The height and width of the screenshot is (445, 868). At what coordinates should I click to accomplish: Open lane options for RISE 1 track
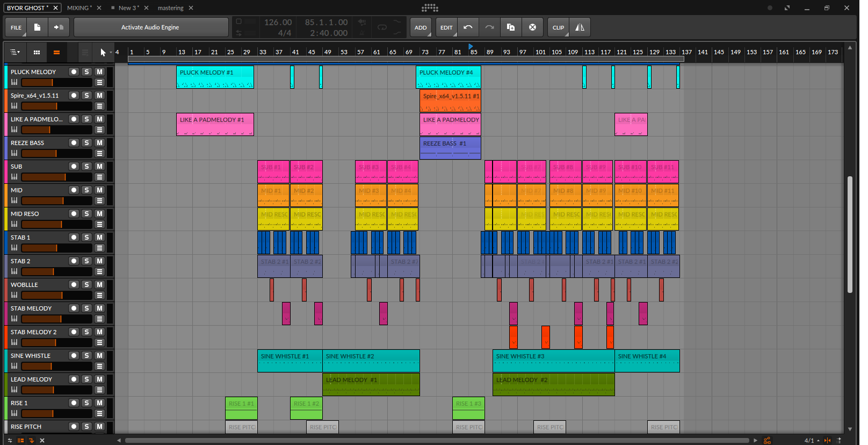pyautogui.click(x=99, y=414)
